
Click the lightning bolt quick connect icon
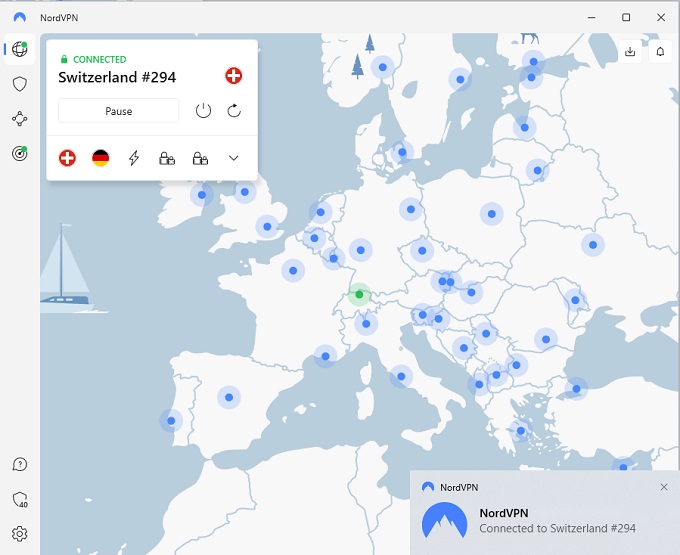134,158
